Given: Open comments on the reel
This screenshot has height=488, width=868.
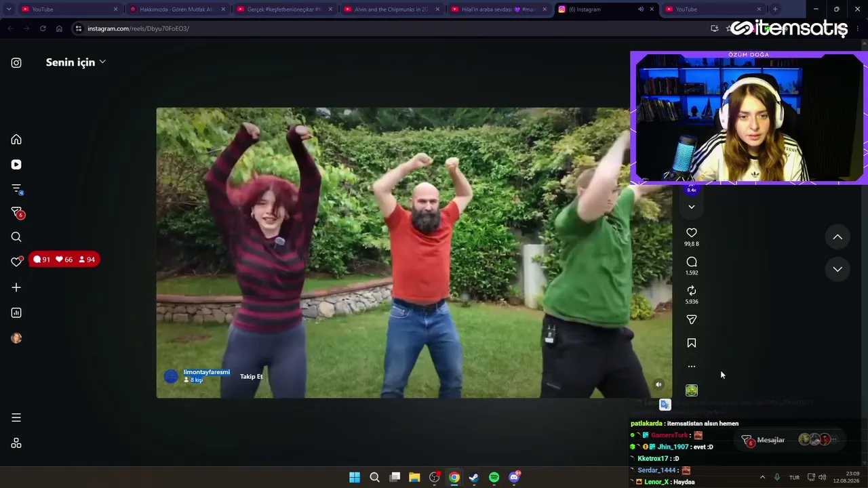Looking at the screenshot, I should pyautogui.click(x=692, y=262).
